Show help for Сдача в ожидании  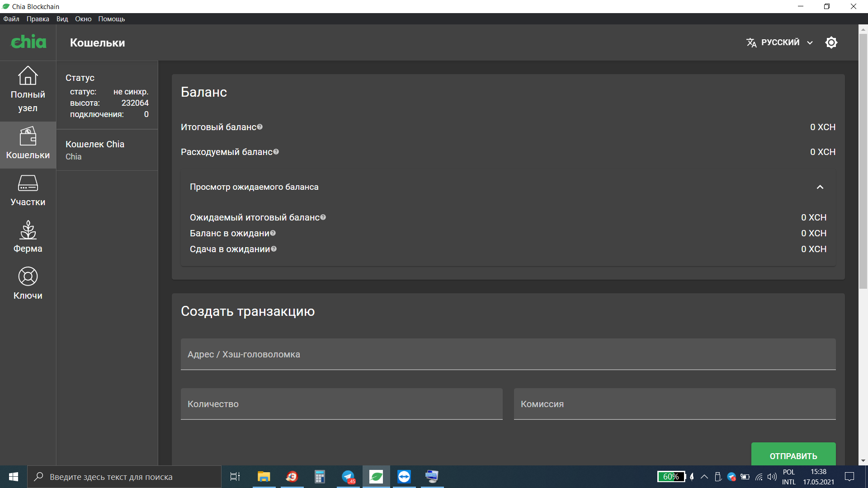274,249
